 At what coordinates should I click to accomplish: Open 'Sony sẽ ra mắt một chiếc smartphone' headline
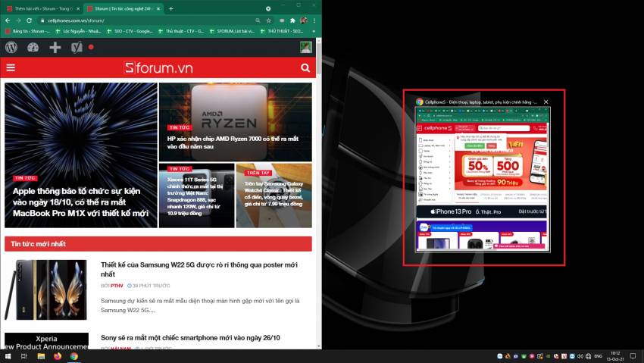[190, 337]
